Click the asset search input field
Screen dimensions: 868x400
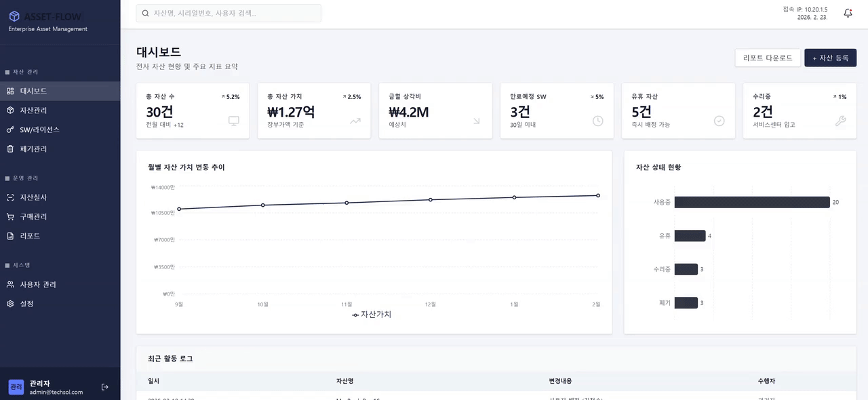tap(229, 13)
